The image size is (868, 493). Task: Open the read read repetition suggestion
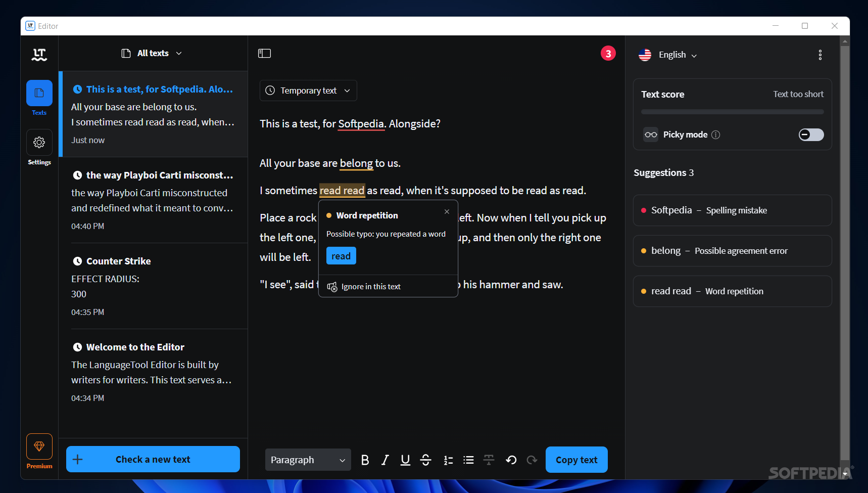pyautogui.click(x=732, y=291)
